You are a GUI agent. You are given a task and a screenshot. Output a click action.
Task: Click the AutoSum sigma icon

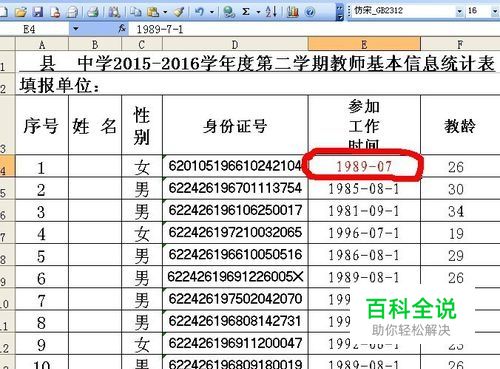click(x=246, y=12)
